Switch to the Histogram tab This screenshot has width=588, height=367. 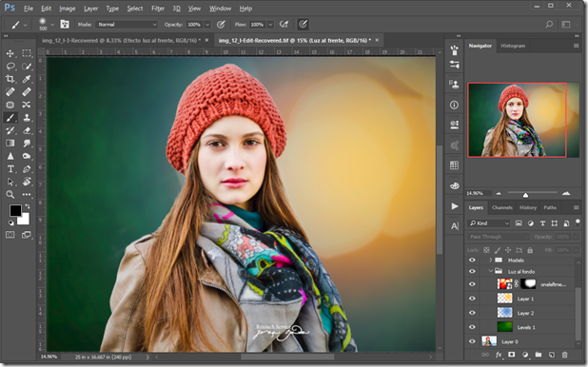513,46
